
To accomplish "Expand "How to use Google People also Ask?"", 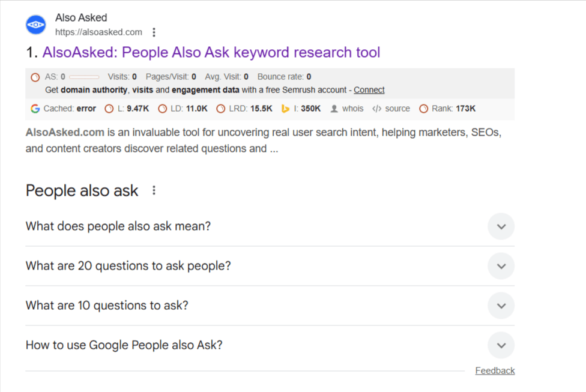I will click(x=501, y=345).
